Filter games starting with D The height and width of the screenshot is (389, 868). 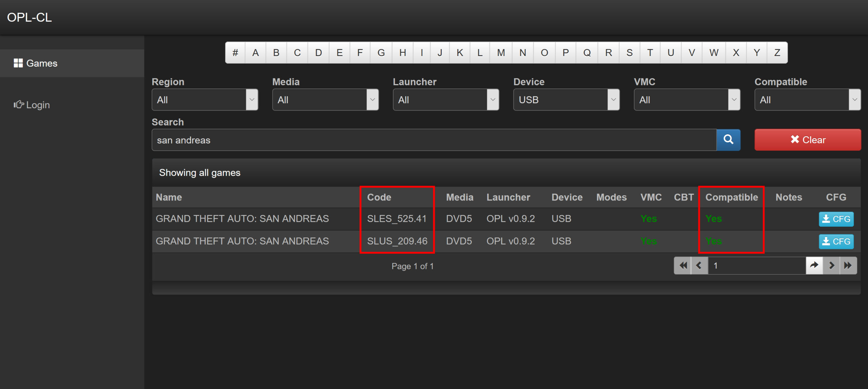point(318,53)
